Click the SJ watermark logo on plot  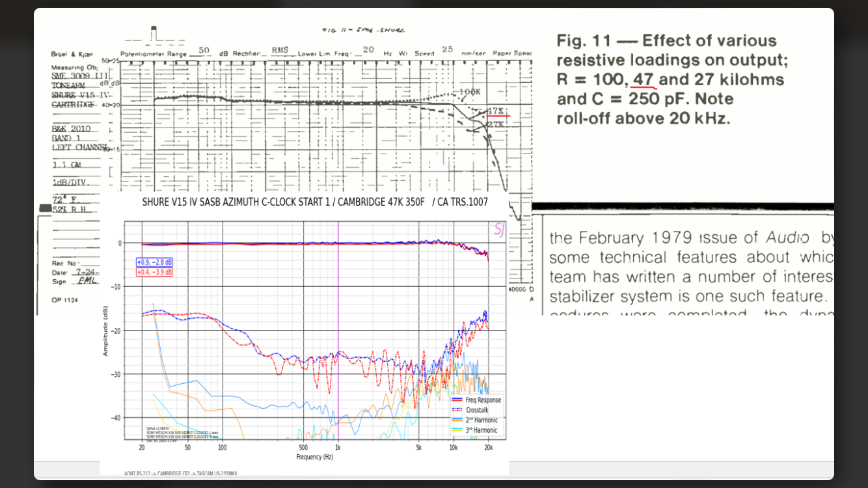click(x=499, y=229)
